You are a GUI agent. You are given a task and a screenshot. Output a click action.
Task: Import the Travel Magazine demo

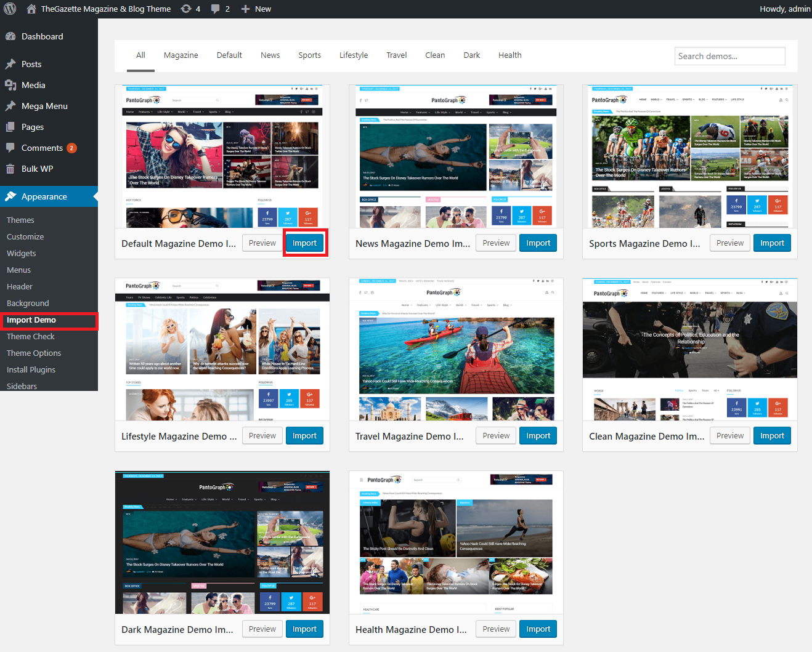(x=538, y=436)
